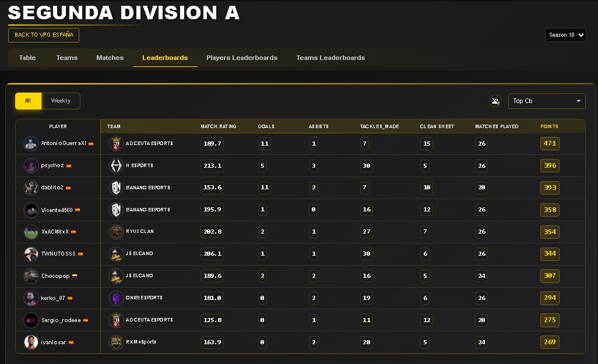Viewport: 598px width, 364px height.
Task: Open TWNUTOSSS player profile link
Action: [58, 254]
